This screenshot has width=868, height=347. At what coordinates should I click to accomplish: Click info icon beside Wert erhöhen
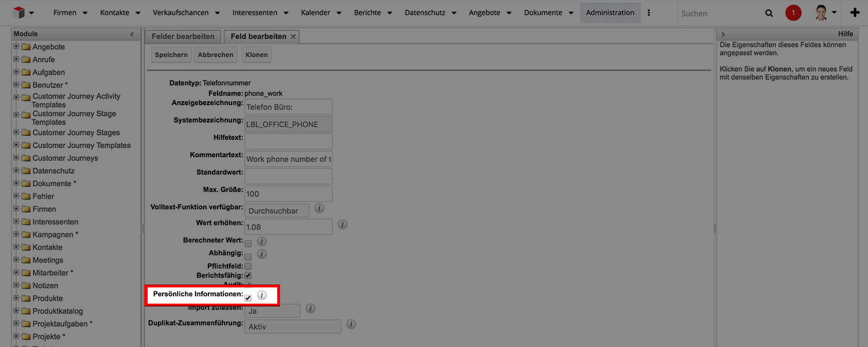[342, 224]
